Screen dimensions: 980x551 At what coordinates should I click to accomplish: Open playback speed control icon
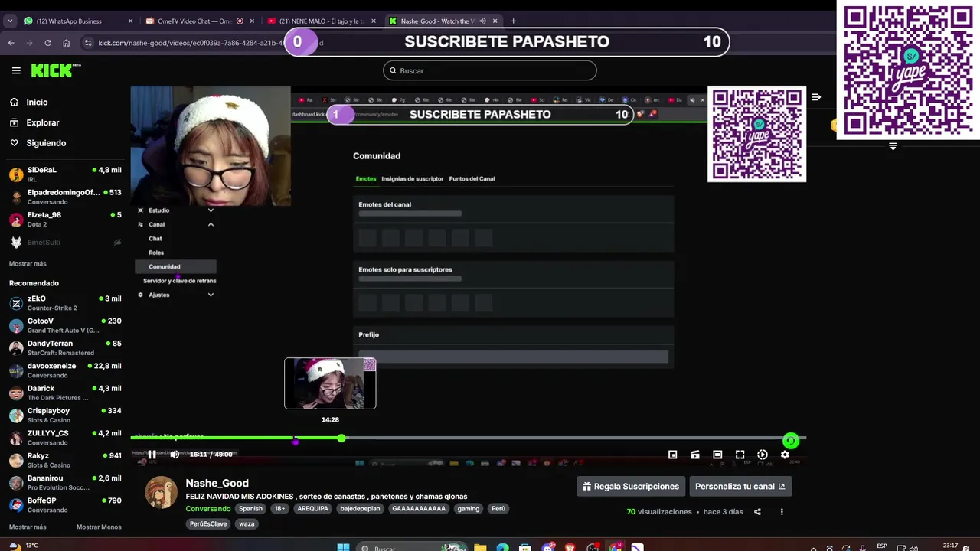pos(763,455)
